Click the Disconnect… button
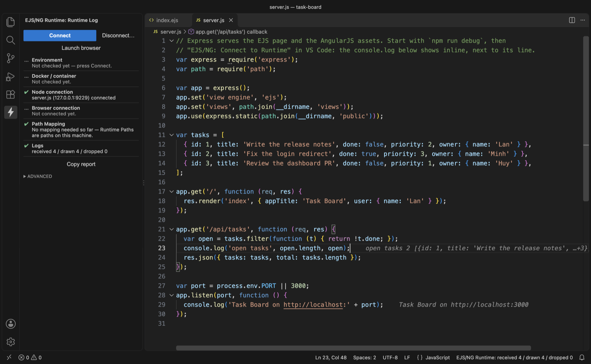 pos(118,35)
